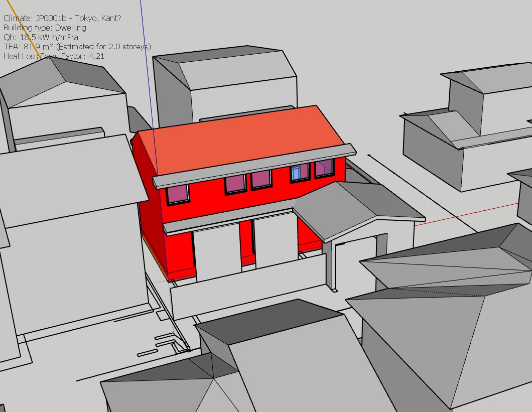Click the Heat Loss Form Factor text

pyautogui.click(x=54, y=56)
